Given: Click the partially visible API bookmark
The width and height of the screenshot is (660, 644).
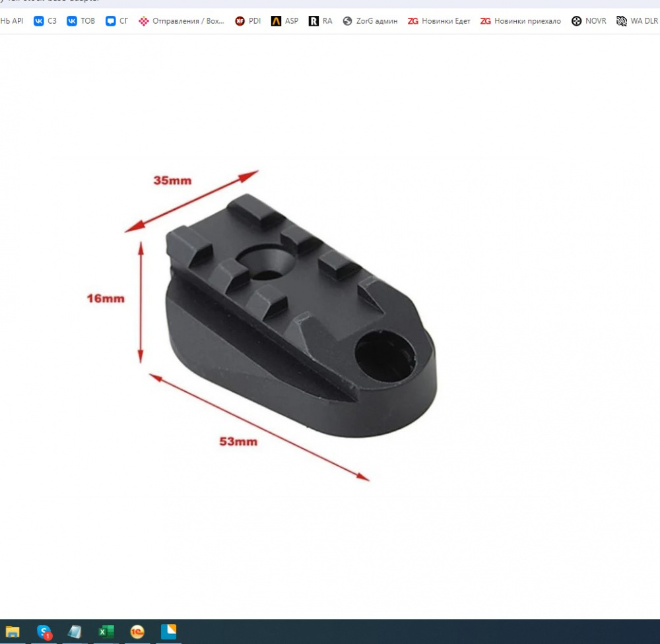Looking at the screenshot, I should point(11,21).
